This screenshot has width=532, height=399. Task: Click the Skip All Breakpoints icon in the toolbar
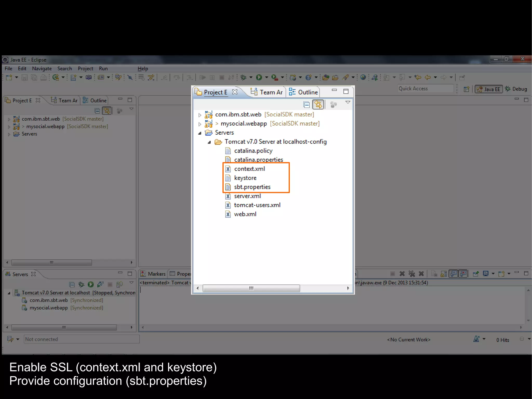click(130, 77)
